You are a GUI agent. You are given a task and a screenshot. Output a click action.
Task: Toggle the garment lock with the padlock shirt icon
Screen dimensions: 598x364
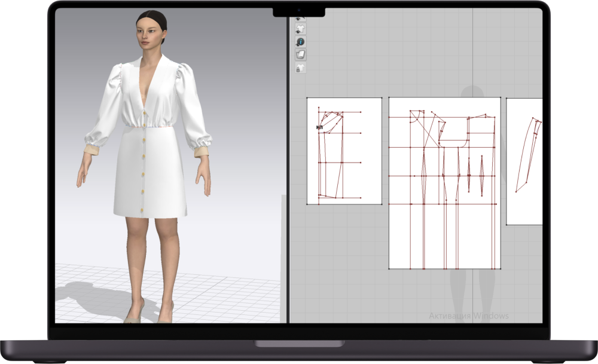[x=301, y=67]
